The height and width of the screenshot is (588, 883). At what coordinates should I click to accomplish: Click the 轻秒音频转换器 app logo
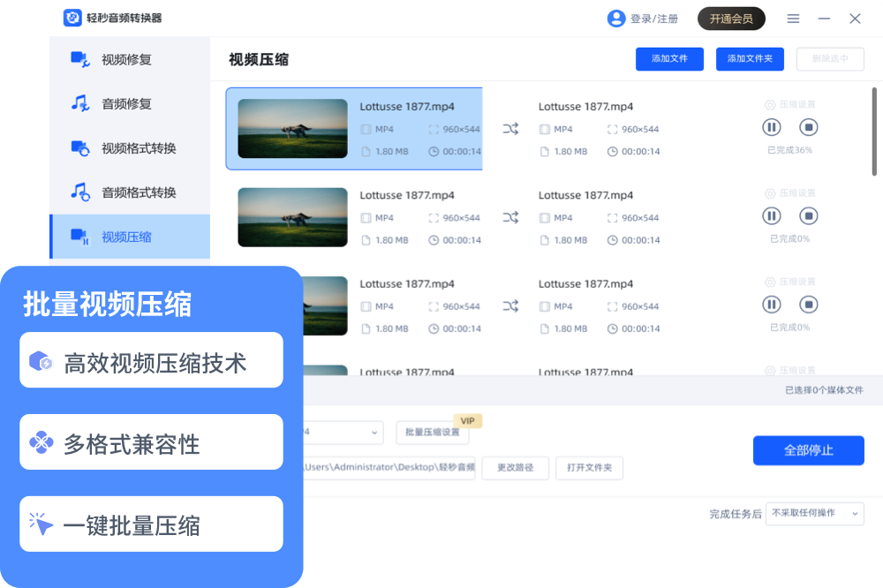tap(72, 18)
